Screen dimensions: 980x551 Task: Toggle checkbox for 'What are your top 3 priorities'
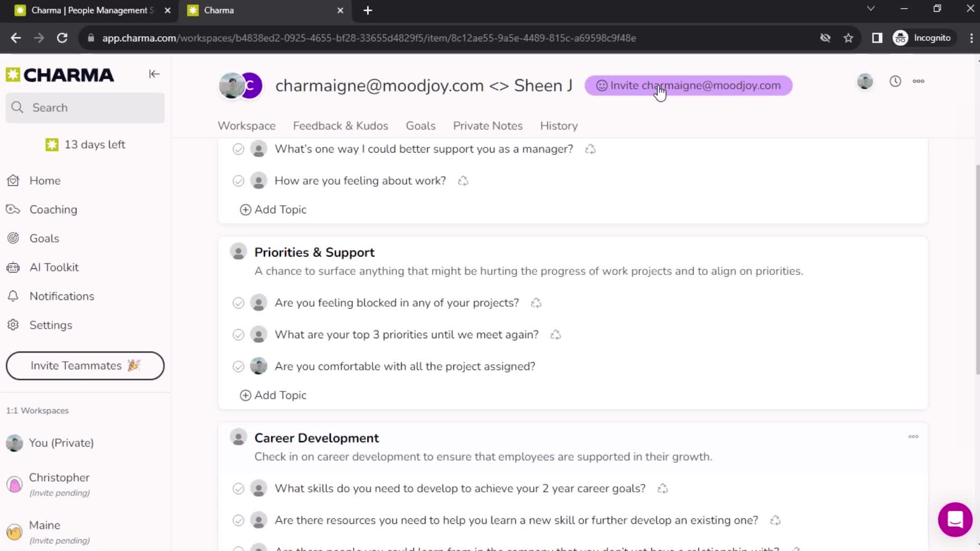coord(239,334)
